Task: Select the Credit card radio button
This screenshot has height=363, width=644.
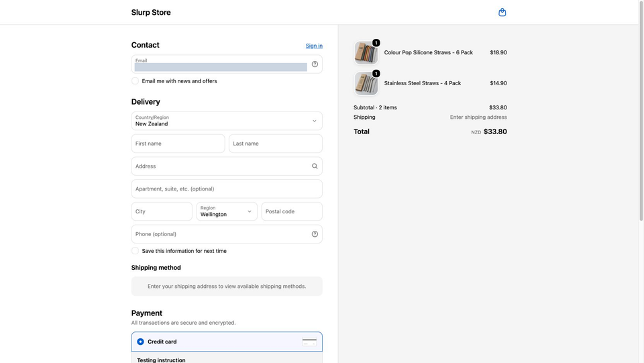Action: pyautogui.click(x=140, y=342)
